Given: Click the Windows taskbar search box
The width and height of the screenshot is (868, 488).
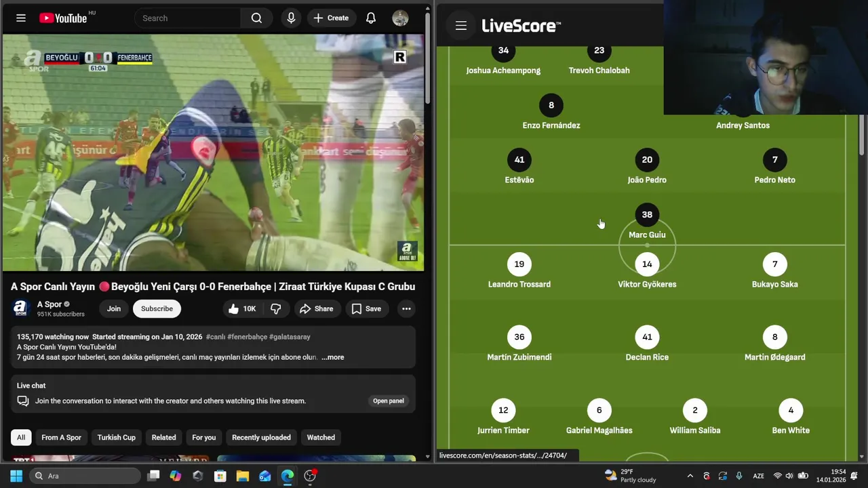Looking at the screenshot, I should pyautogui.click(x=85, y=476).
